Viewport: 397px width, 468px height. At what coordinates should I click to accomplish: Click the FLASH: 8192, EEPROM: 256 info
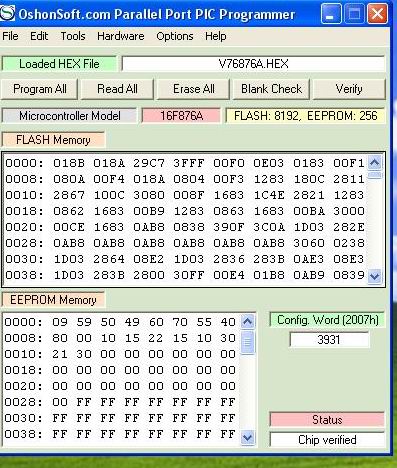305,116
